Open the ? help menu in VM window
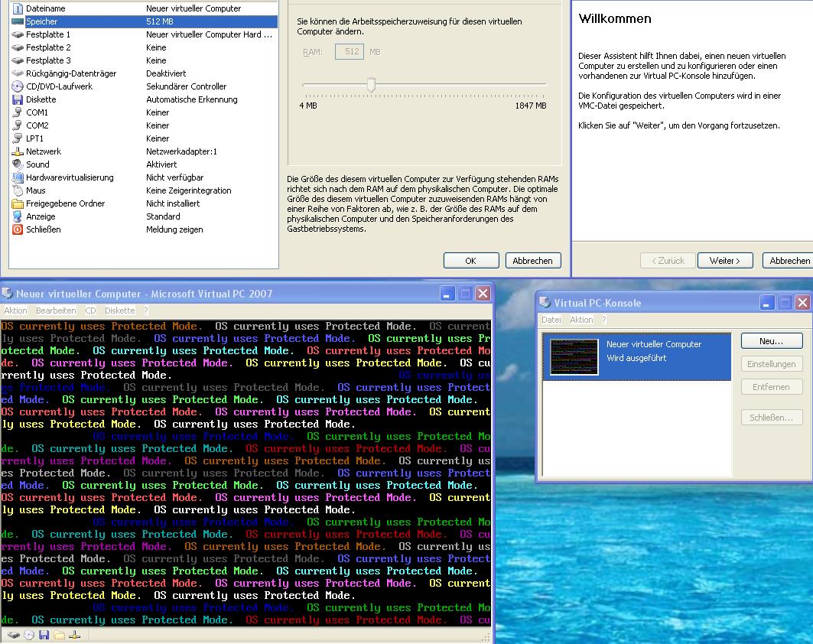The width and height of the screenshot is (813, 644). (x=145, y=311)
